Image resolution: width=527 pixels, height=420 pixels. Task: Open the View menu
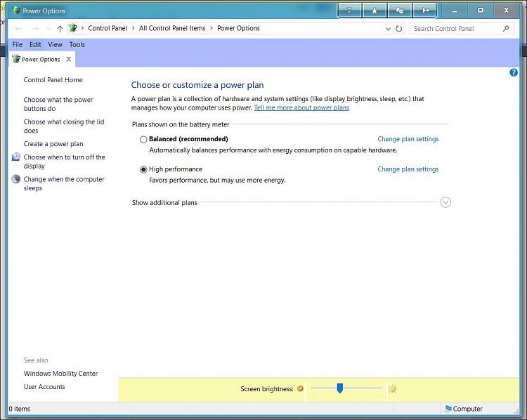55,44
